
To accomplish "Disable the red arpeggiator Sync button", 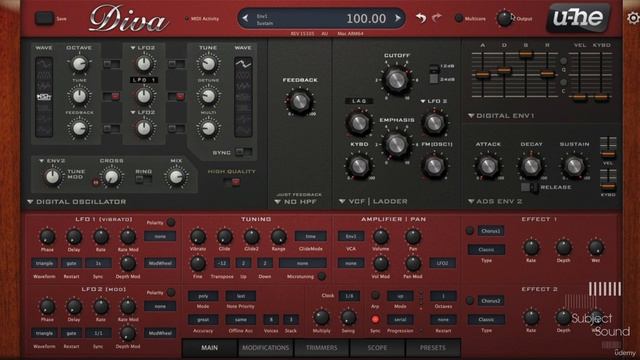I will (375, 320).
